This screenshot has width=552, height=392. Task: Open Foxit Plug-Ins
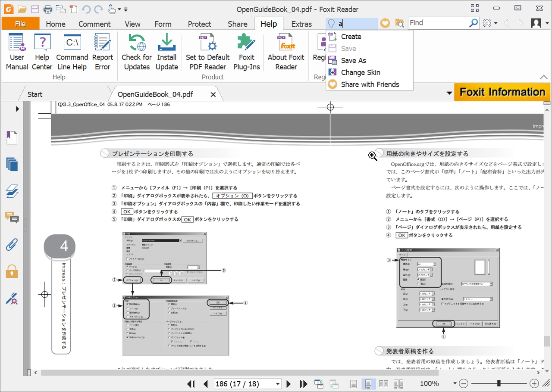click(x=247, y=52)
